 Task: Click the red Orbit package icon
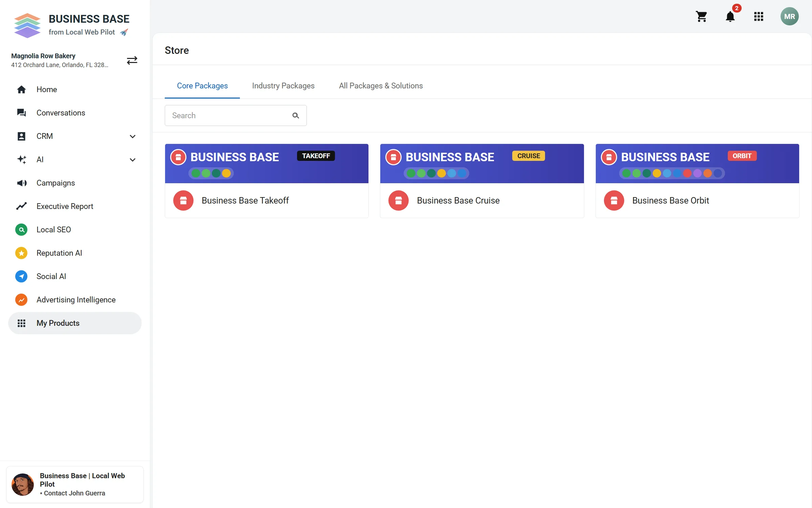coord(614,200)
